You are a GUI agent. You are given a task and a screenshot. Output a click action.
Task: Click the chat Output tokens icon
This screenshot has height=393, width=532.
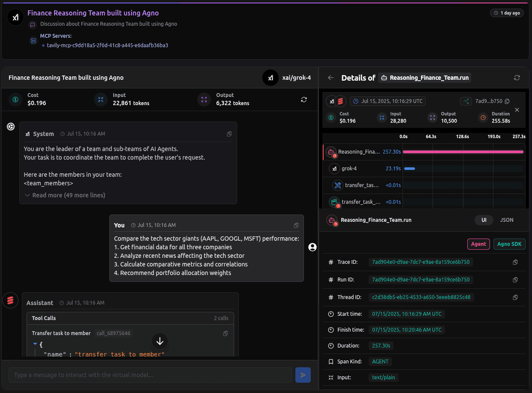pyautogui.click(x=204, y=99)
